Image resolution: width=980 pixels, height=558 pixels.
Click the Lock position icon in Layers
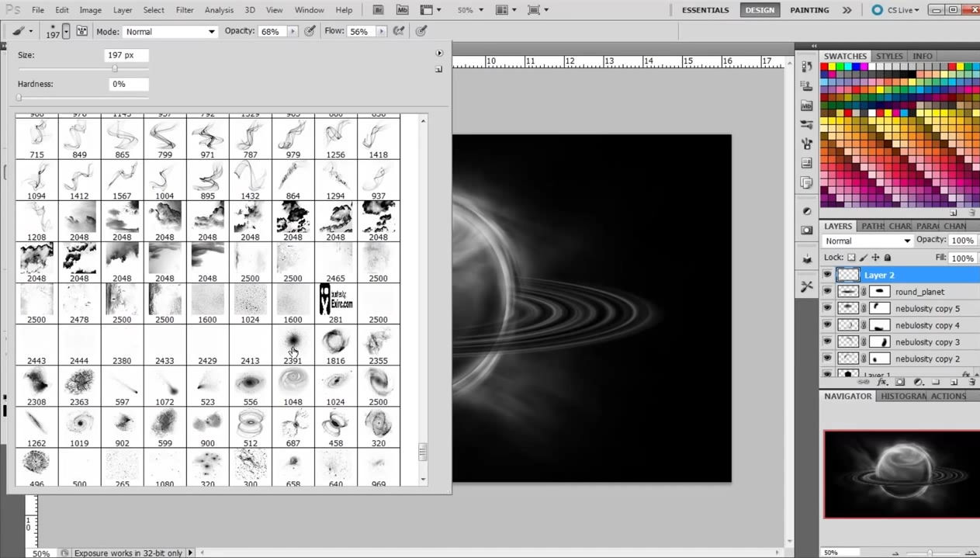[x=875, y=258]
